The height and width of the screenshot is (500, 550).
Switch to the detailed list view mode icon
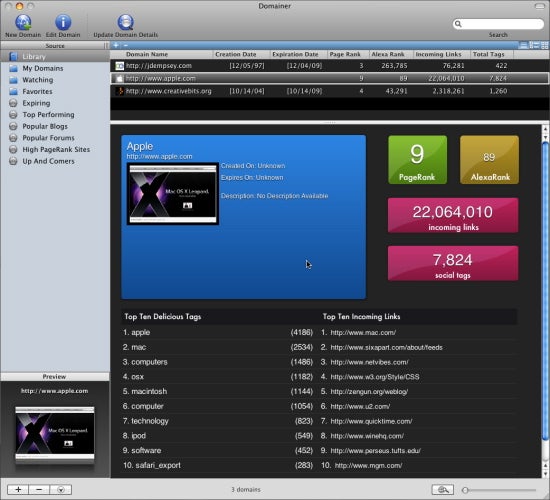(534, 45)
